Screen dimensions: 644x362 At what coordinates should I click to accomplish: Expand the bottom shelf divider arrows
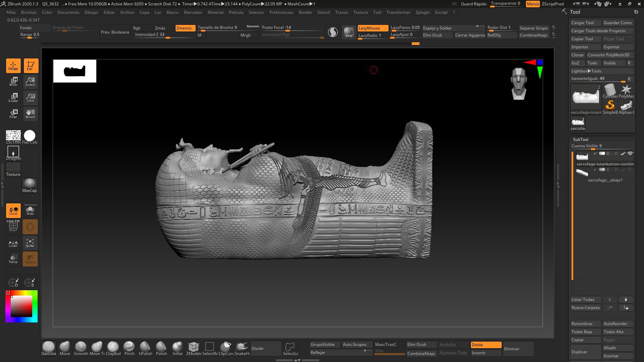(x=297, y=360)
